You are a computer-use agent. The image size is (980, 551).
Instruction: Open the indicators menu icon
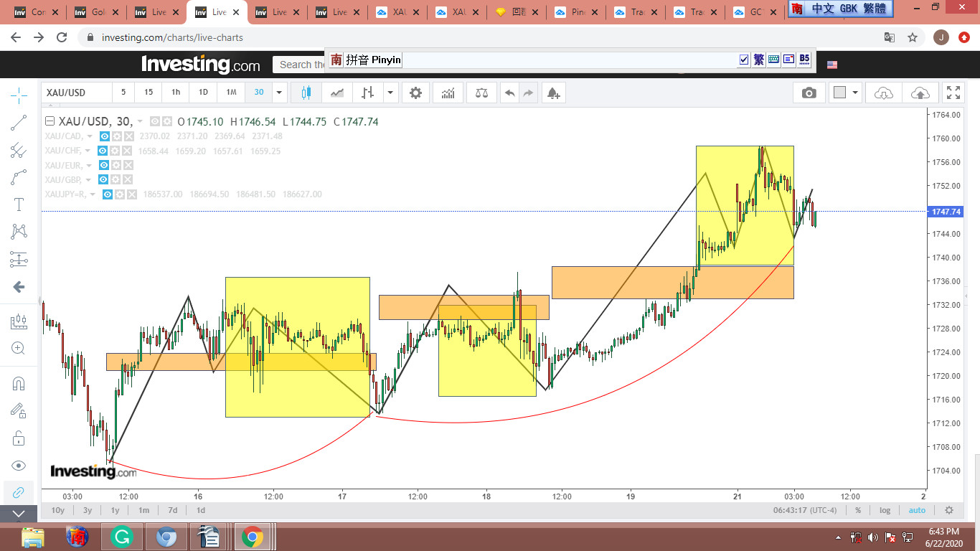pyautogui.click(x=448, y=93)
